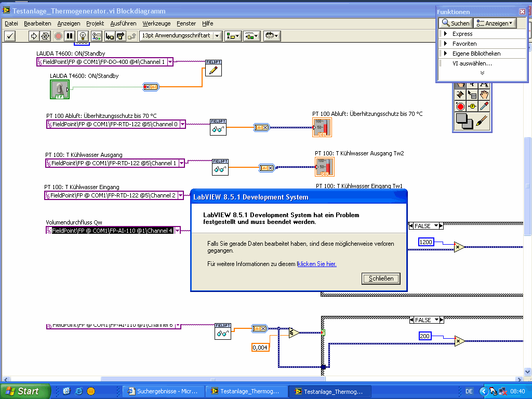Click the greyed Step Out toolbar button

[131, 36]
